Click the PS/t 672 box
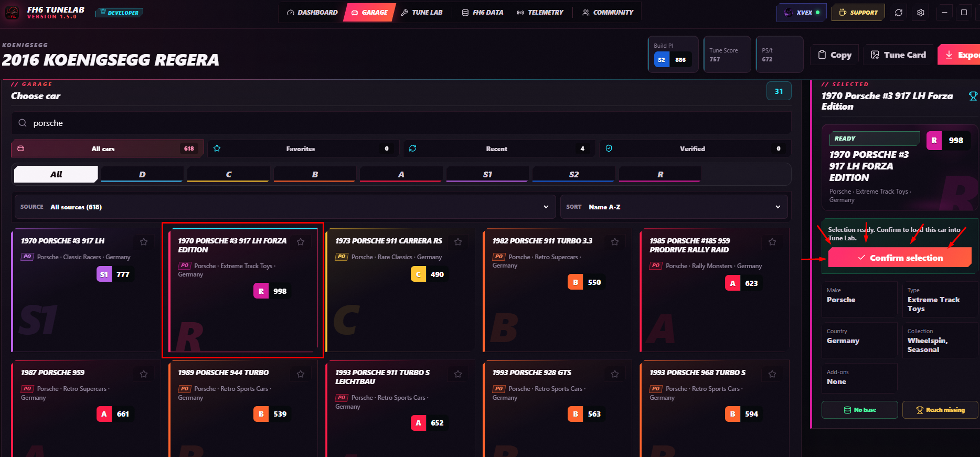The width and height of the screenshot is (980, 457). (780, 55)
